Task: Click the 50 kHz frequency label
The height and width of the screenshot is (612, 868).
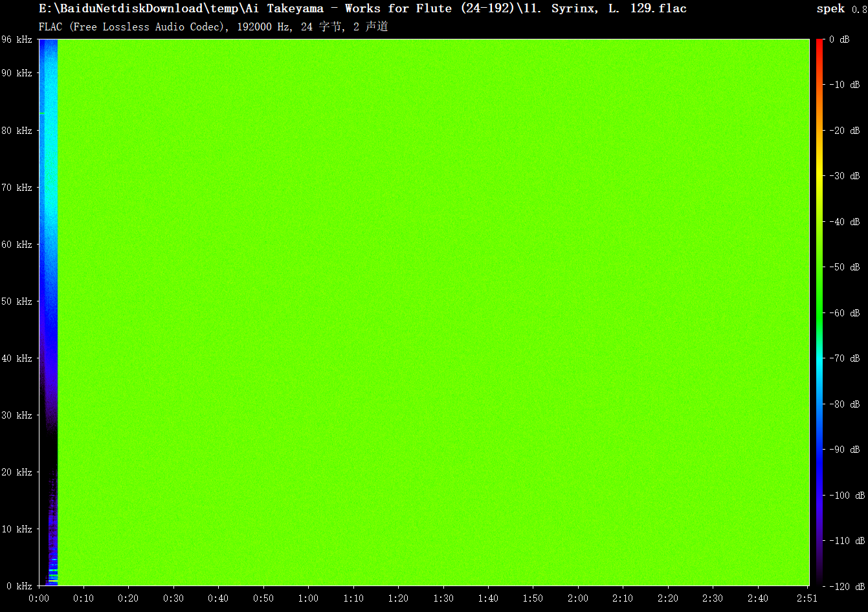Action: (x=17, y=301)
